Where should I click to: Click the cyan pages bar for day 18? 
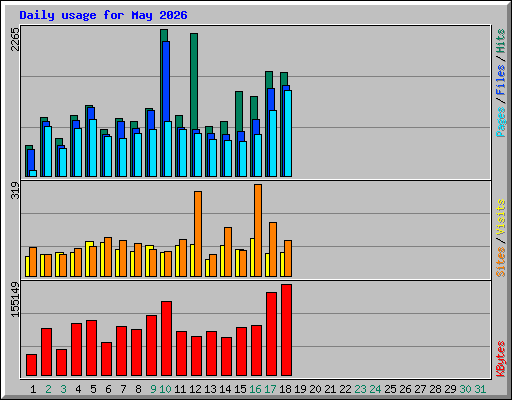288,133
